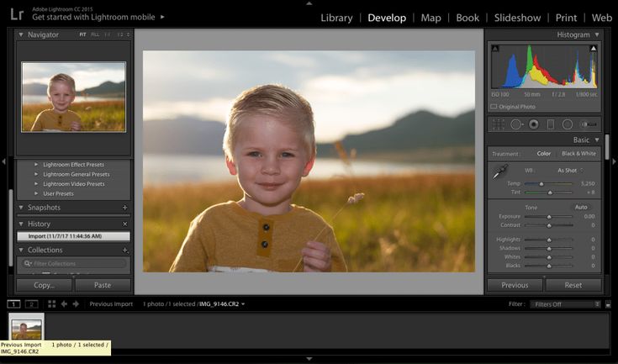Toggle shadow clipping indicator in histogram
The height and width of the screenshot is (364, 618).
[494, 49]
